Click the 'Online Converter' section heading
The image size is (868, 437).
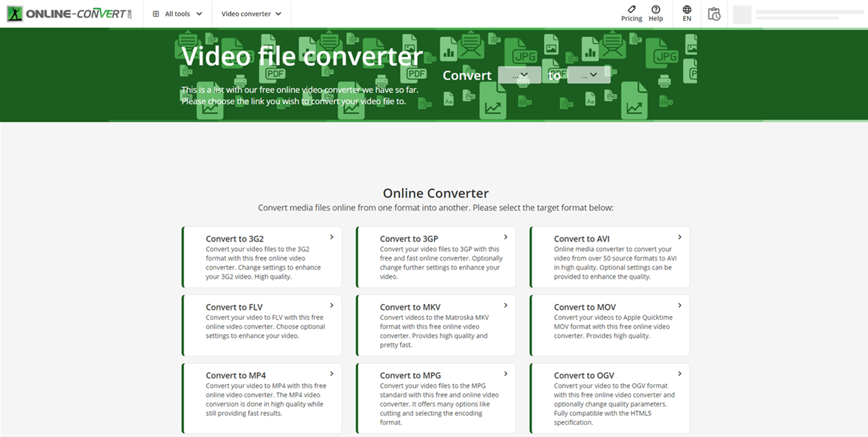click(435, 193)
